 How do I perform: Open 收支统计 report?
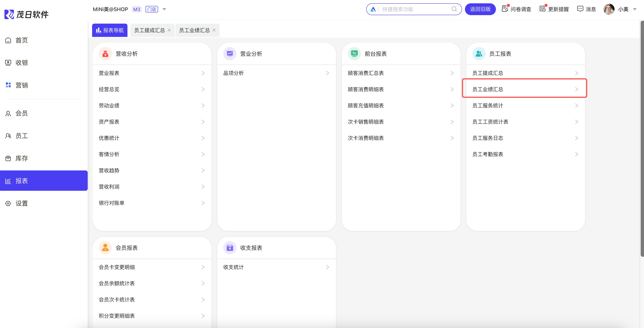(x=276, y=267)
